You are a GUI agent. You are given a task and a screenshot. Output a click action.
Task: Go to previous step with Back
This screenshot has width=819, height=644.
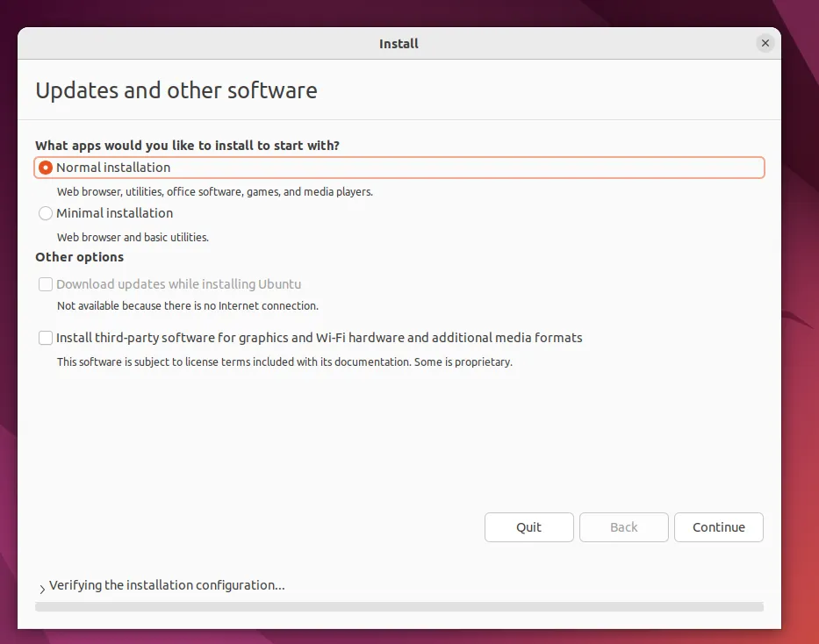[623, 527]
